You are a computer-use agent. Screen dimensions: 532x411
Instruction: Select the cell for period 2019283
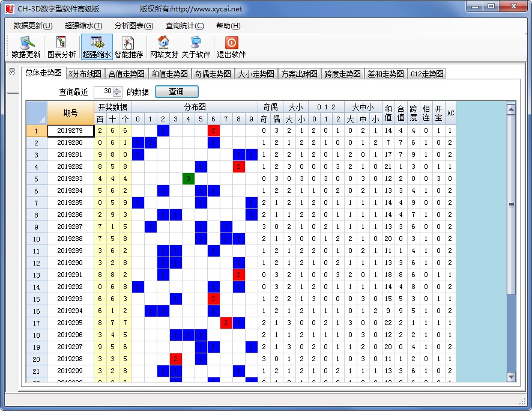pos(70,179)
